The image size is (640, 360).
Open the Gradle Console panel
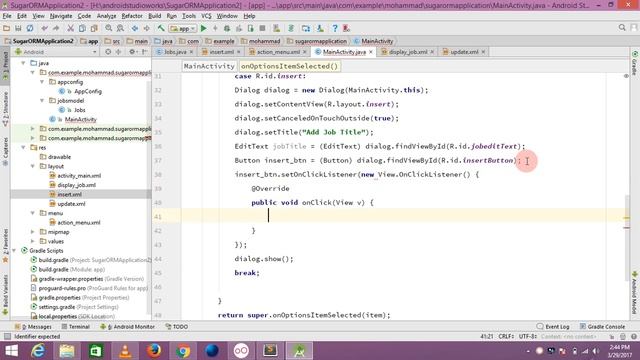coord(602,327)
